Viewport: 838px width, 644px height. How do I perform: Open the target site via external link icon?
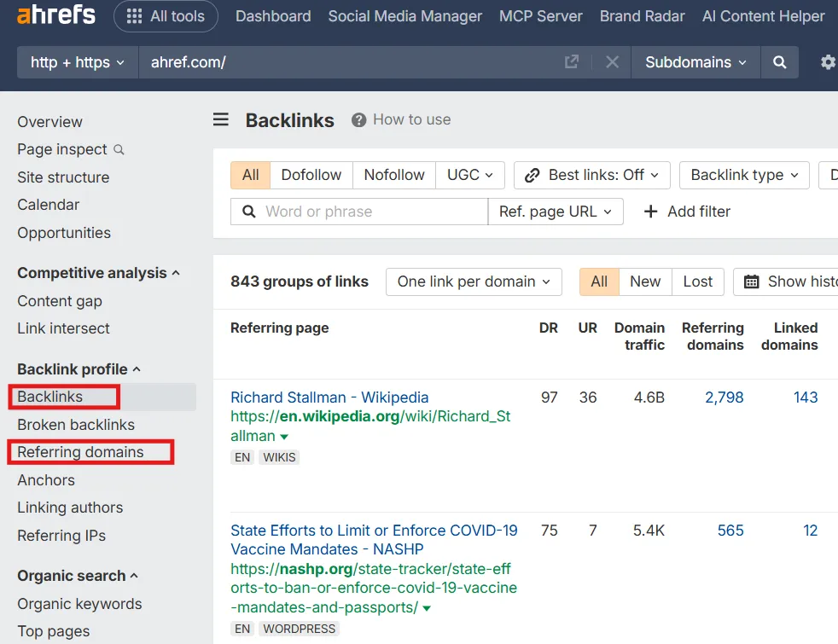[x=572, y=61]
